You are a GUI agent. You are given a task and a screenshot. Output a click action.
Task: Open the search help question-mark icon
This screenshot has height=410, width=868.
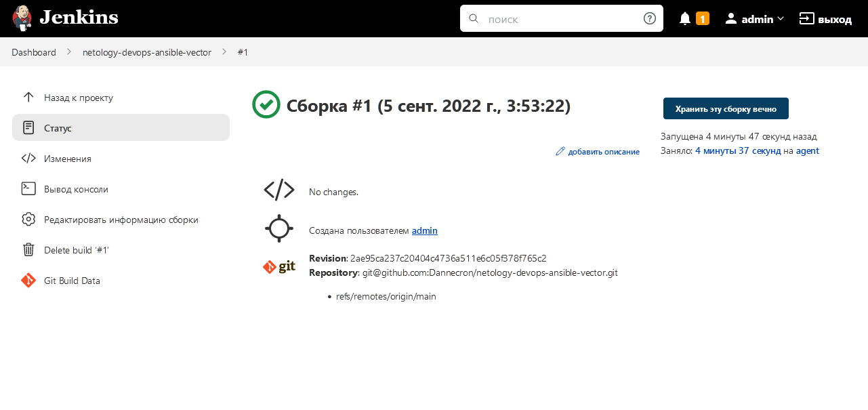[x=649, y=19]
